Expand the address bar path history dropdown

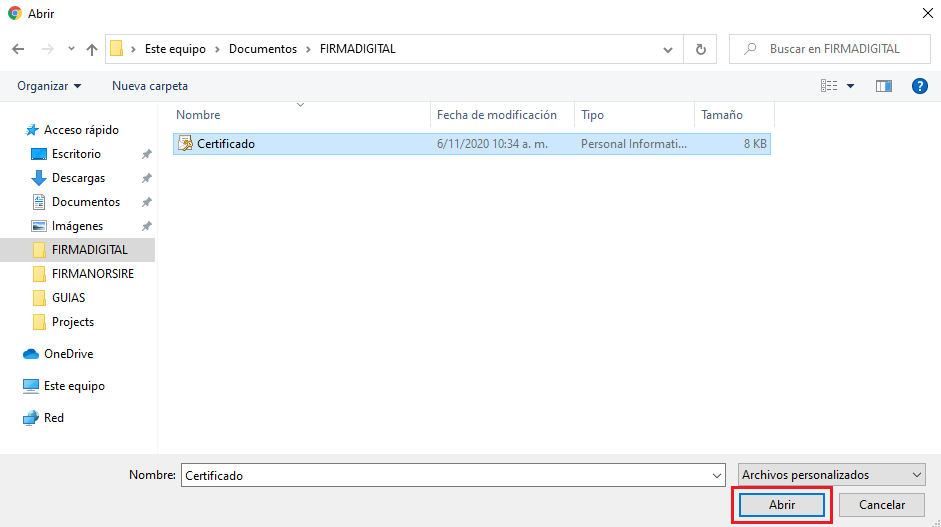(668, 49)
